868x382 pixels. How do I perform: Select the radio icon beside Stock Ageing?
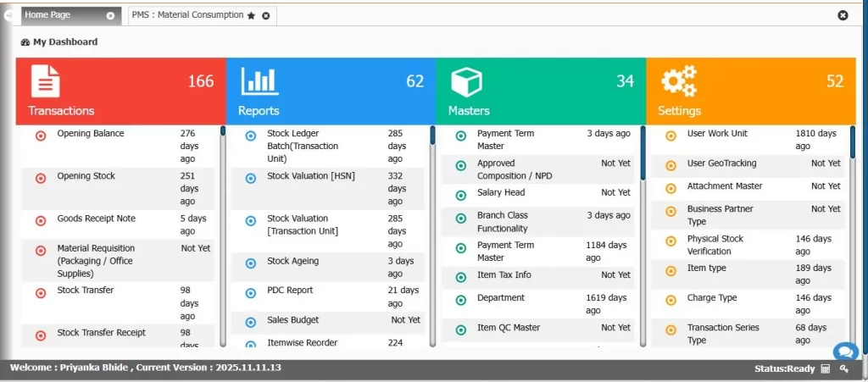click(250, 263)
